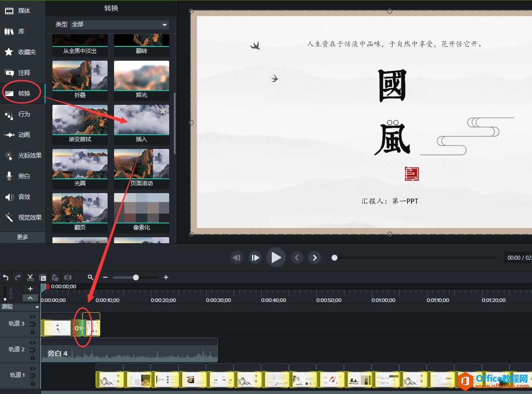Click the Split clip icon in timeline toolbar
Viewport: 532px width, 394px height.
[x=68, y=277]
